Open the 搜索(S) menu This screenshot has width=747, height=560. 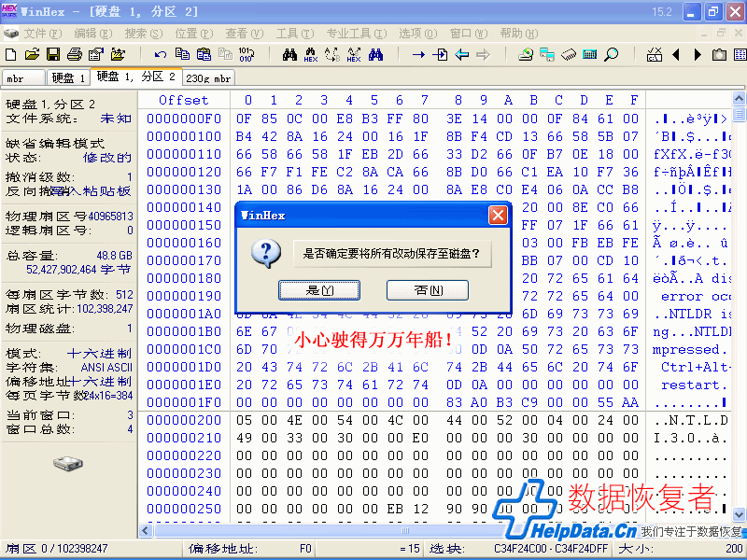144,34
